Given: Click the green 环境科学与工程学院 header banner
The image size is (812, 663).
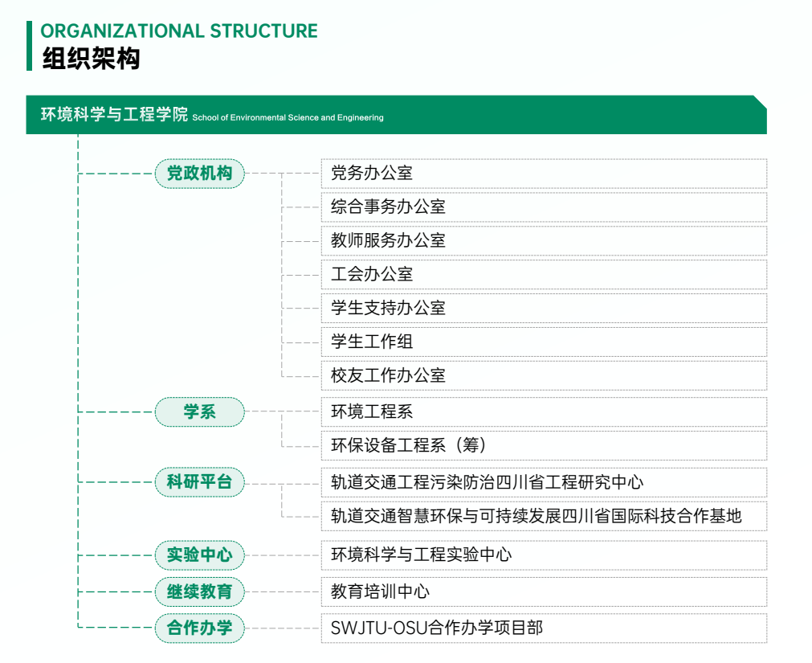Looking at the screenshot, I should 396,115.
